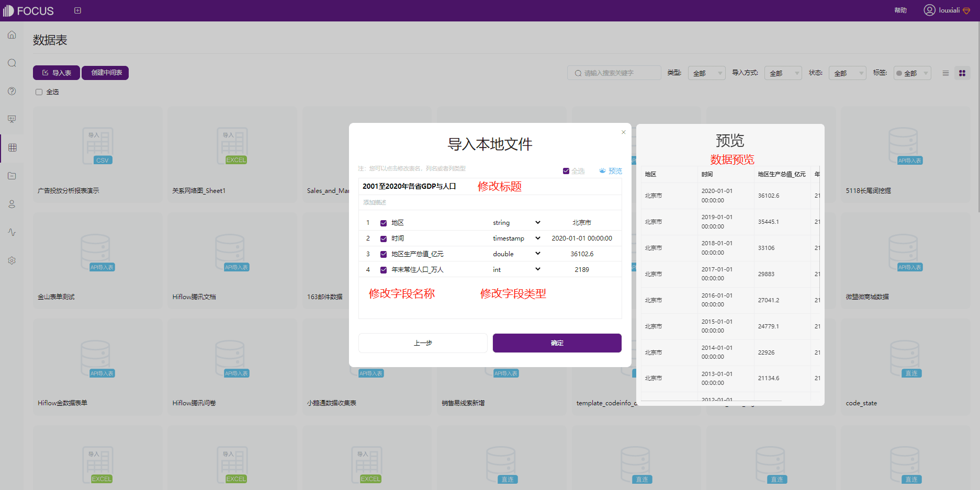
Task: Toggle the 全选 checkbox under the toolbar
Action: (39, 92)
